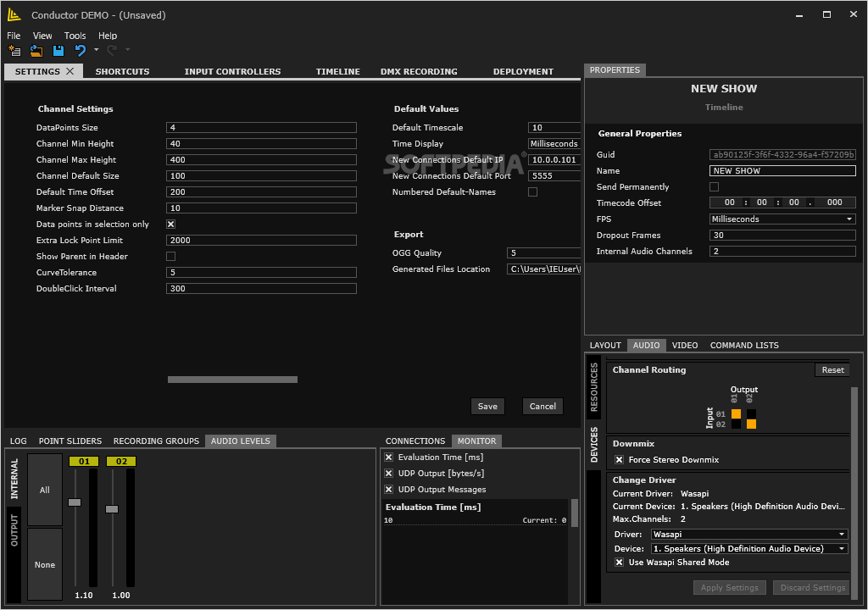Click the Marker Snap Distance field
Screen dimensions: 868x610
point(261,208)
